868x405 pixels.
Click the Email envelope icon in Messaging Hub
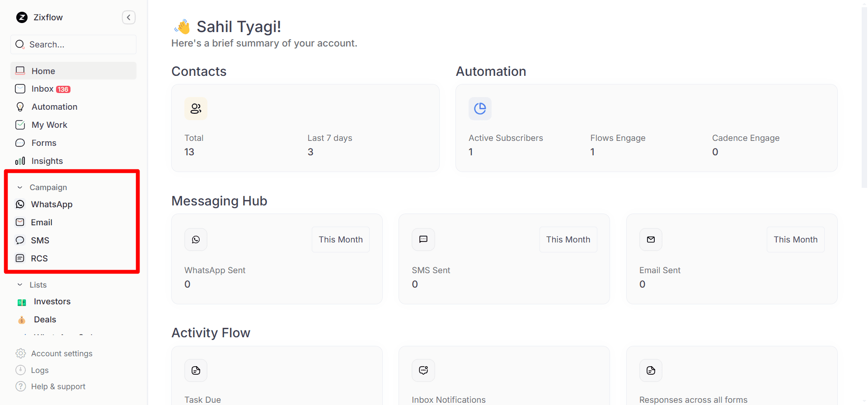coord(651,240)
